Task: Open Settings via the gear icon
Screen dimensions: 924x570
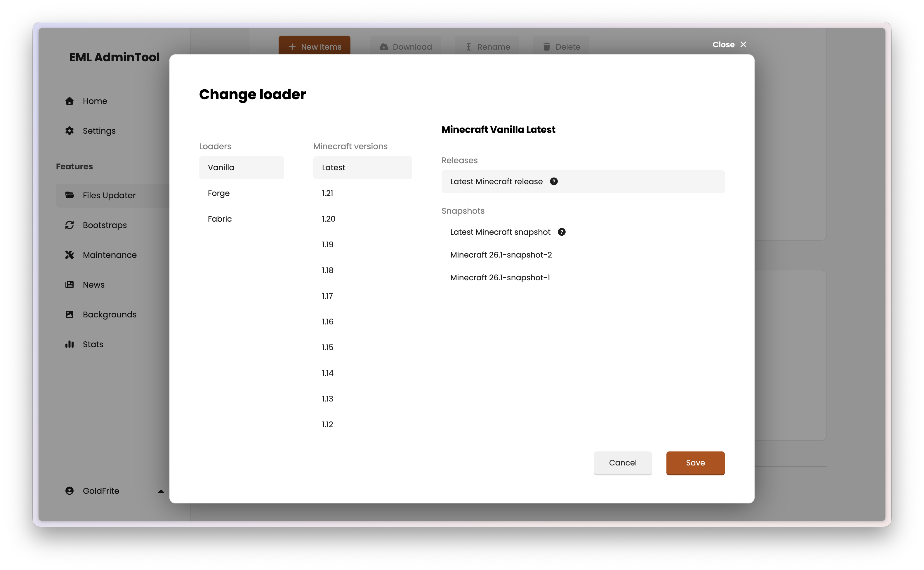Action: tap(99, 131)
